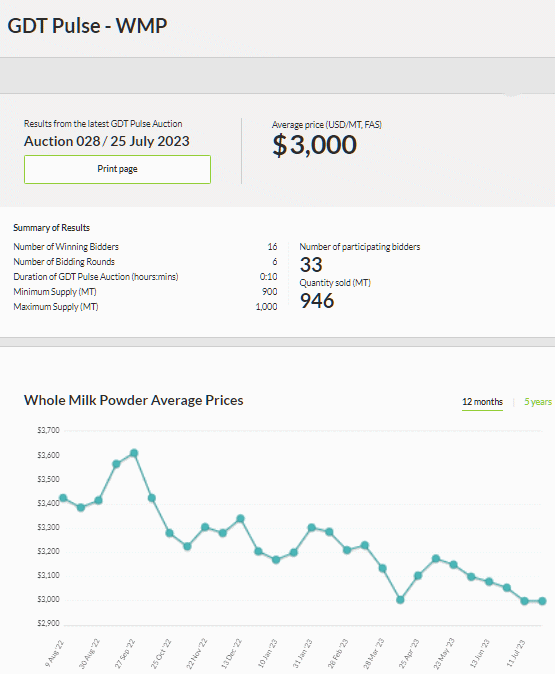
Task: Click the GDT Pulse - WMP page title
Action: [87, 26]
